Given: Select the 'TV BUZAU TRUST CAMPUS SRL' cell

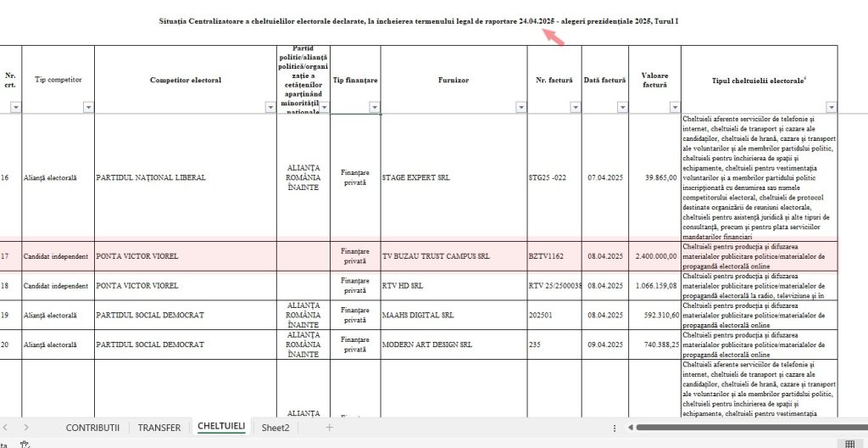Looking at the screenshot, I should (x=454, y=256).
